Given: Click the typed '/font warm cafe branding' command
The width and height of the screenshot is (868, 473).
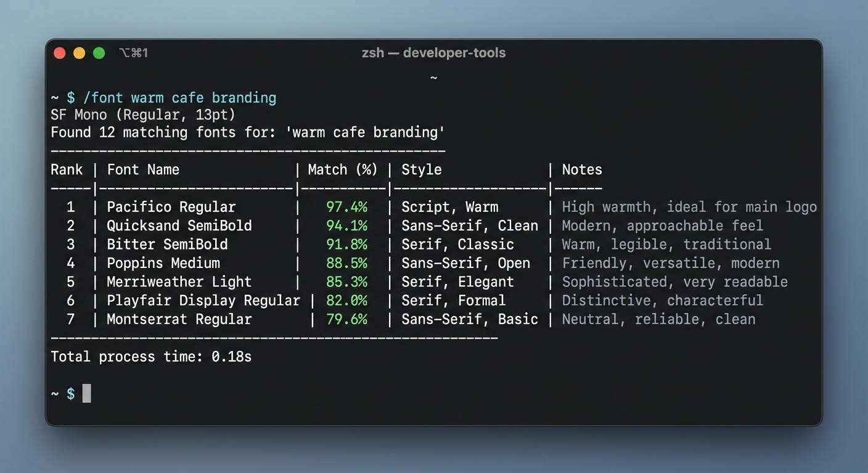Looking at the screenshot, I should (x=179, y=98).
